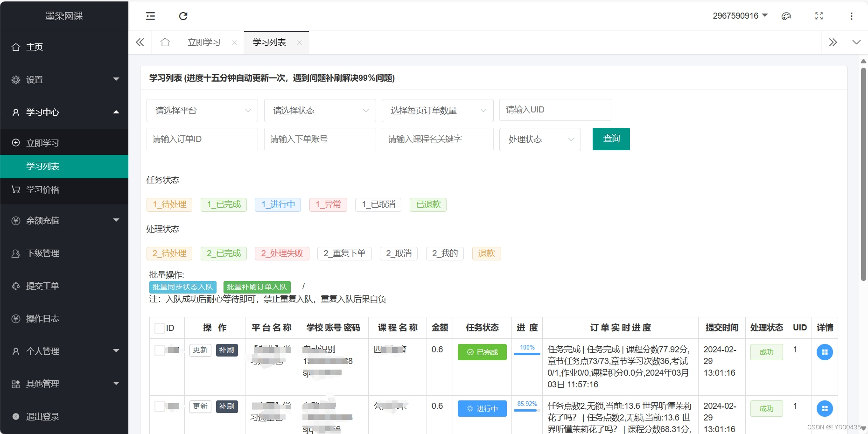Open the 选择每页订单数量 dropdown
The image size is (868, 434).
[437, 111]
